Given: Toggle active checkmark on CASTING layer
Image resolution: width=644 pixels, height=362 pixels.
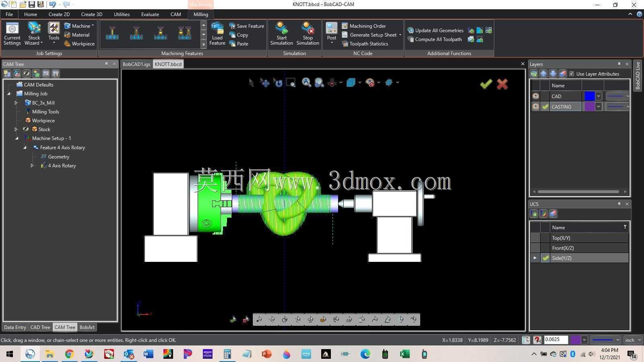Looking at the screenshot, I should [545, 107].
